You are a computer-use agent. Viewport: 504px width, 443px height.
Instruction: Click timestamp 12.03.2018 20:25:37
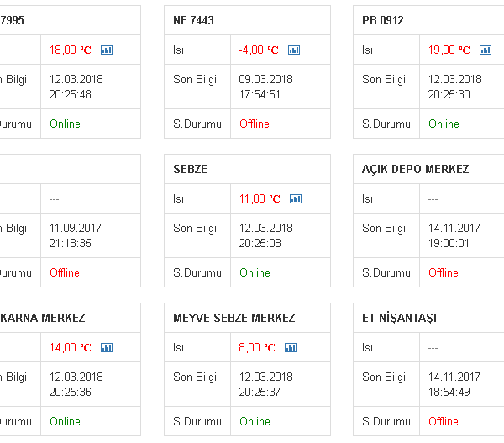point(265,384)
